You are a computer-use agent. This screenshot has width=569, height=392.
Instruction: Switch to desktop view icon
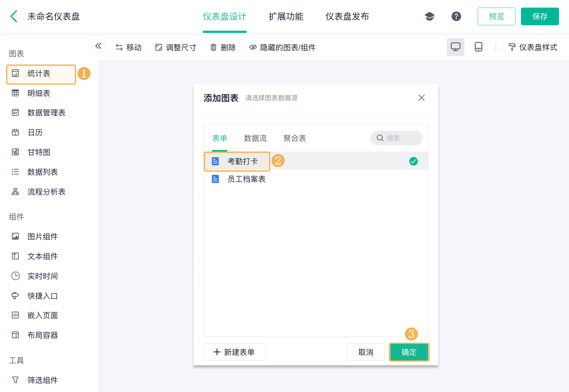tap(455, 47)
